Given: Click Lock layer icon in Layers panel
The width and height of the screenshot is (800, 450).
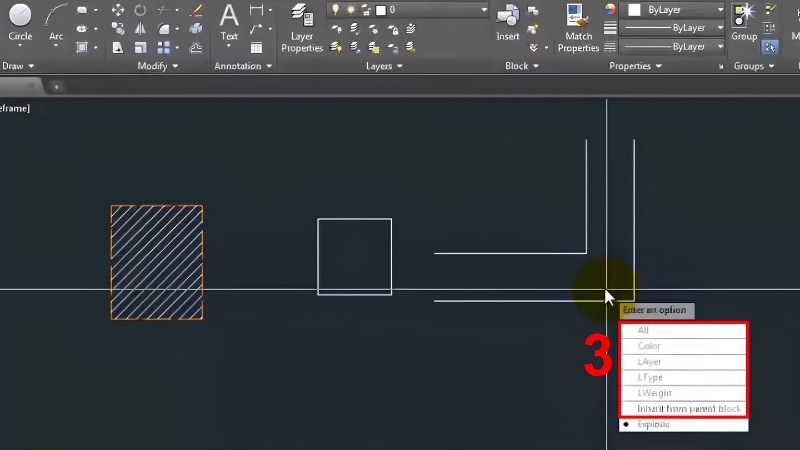Looking at the screenshot, I should [393, 29].
